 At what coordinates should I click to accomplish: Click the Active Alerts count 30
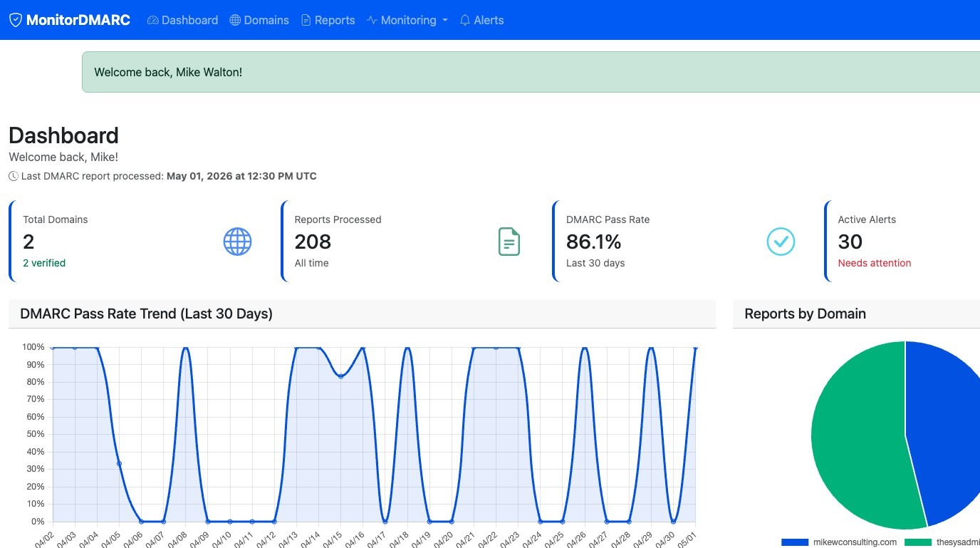pyautogui.click(x=850, y=242)
